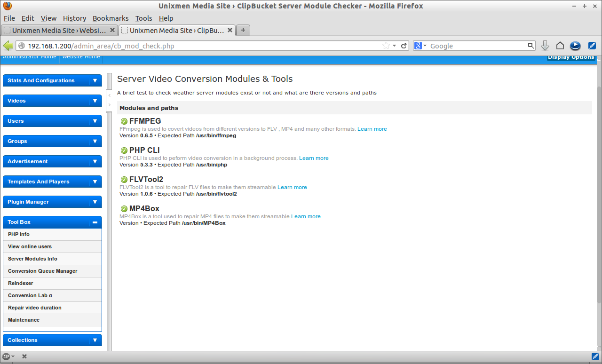Open View online users
Image resolution: width=602 pixels, height=364 pixels.
(x=52, y=246)
